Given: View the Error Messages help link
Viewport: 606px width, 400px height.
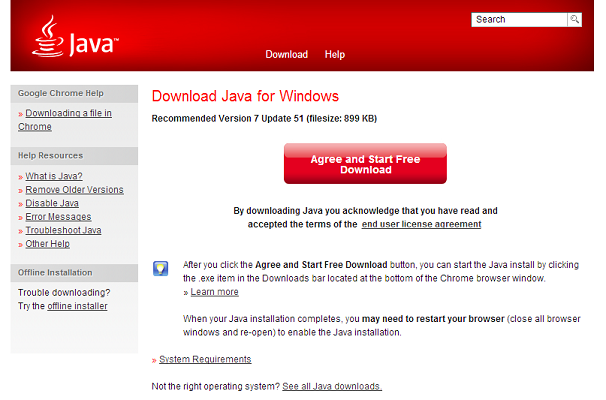Looking at the screenshot, I should (x=58, y=216).
